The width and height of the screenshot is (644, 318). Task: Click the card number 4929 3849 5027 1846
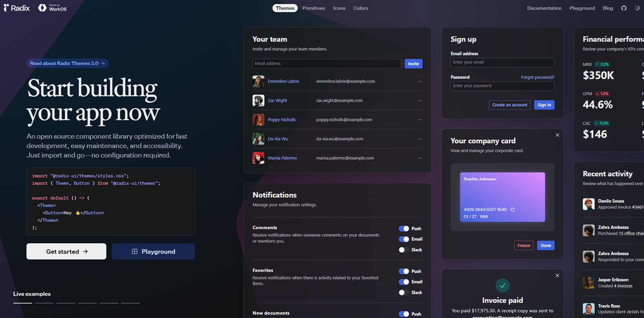[485, 210]
